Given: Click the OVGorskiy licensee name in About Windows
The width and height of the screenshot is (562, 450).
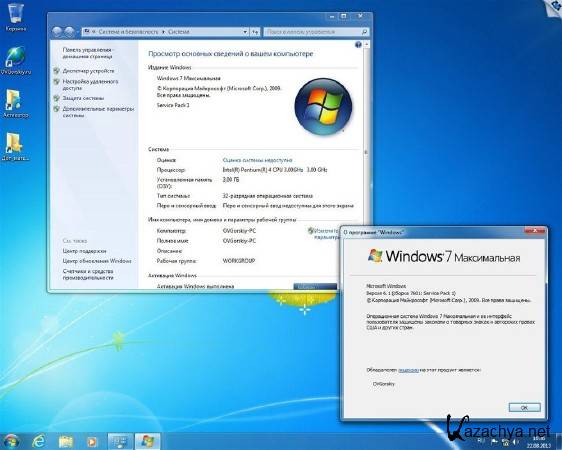Looking at the screenshot, I should [x=384, y=383].
